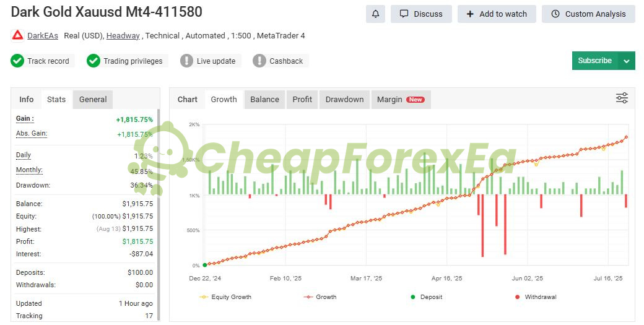Click the Trading privileges label
644x325 pixels.
pyautogui.click(x=133, y=61)
